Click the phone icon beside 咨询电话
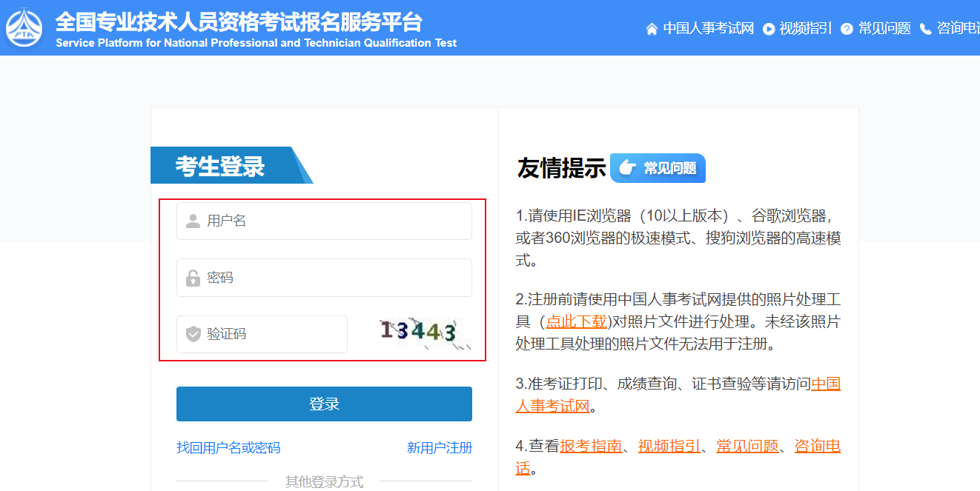 925,29
